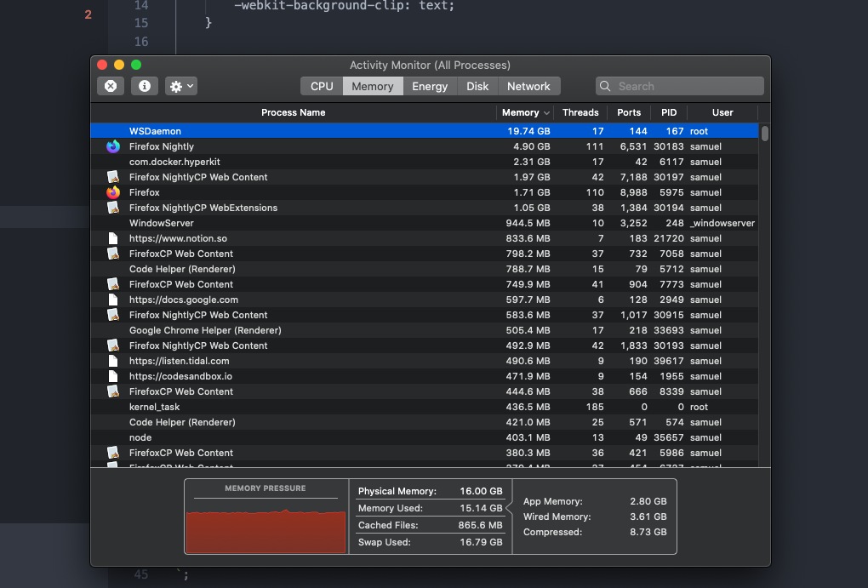Switch to the Energy tab

pos(430,86)
